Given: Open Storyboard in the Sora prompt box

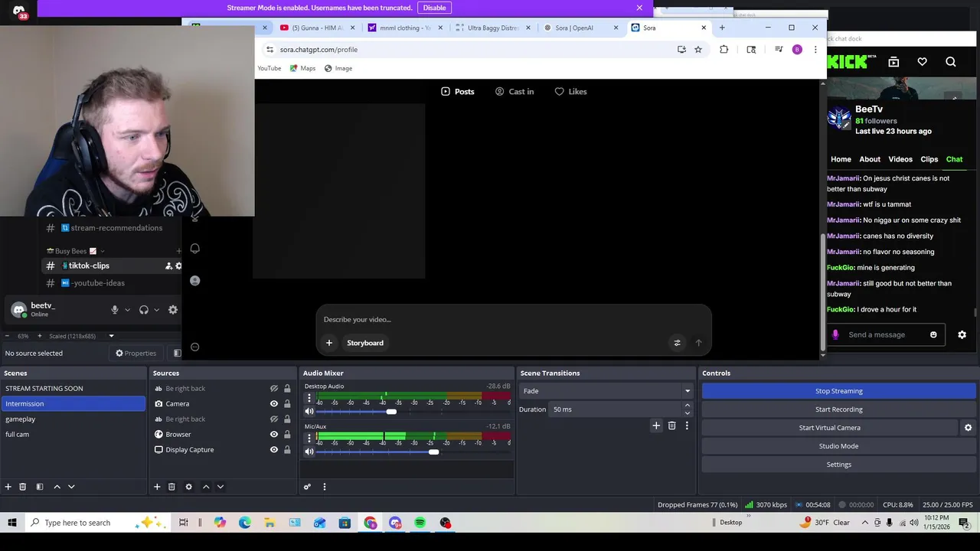Looking at the screenshot, I should click(365, 343).
